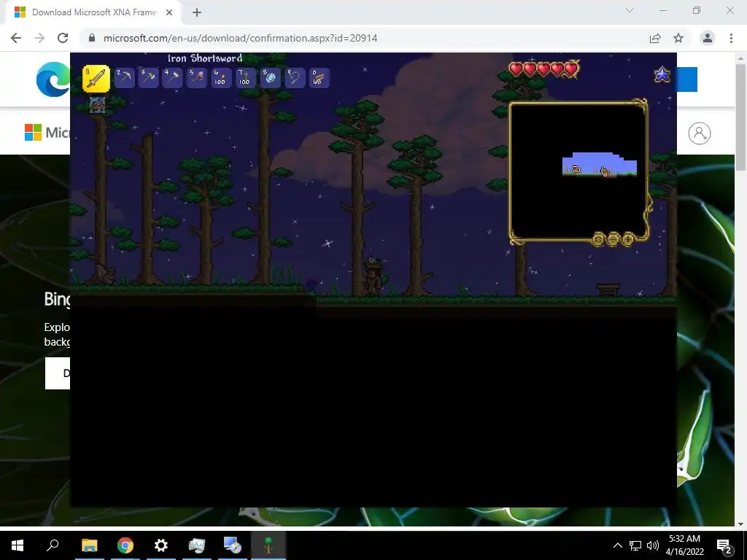Select the torch stack in hotbar slot 6
Screen dimensions: 747x560
coord(221,78)
